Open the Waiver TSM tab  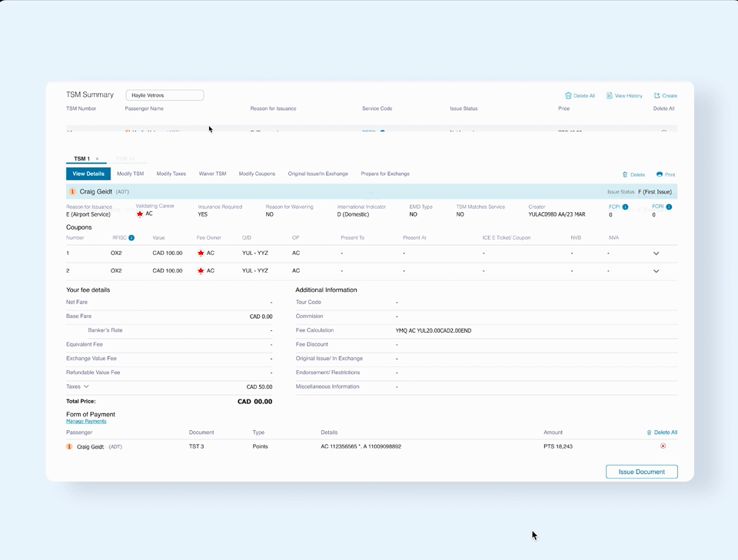point(212,174)
